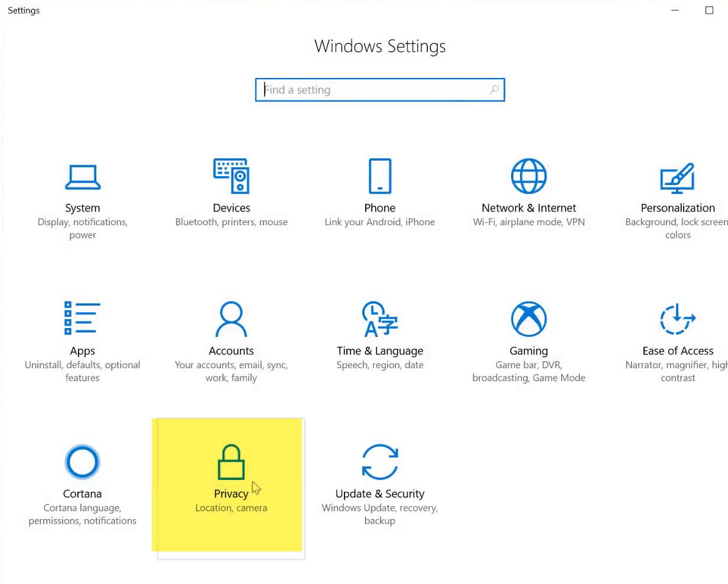Click the Gaming label
728x584 pixels.
529,351
